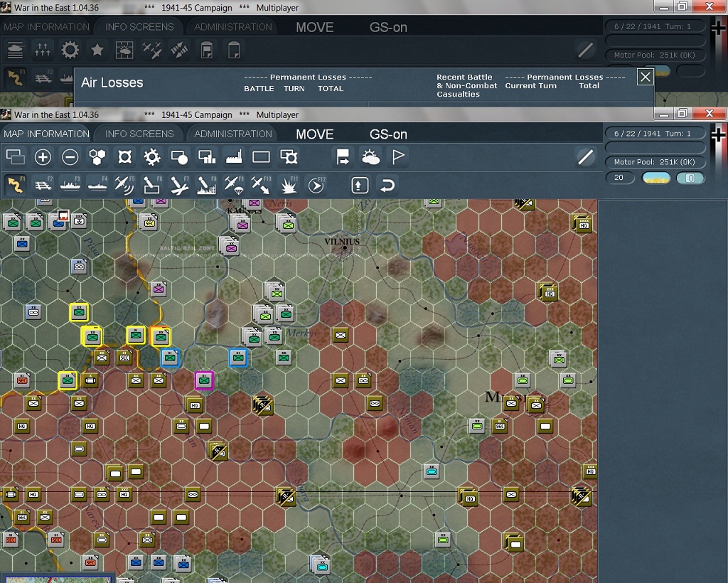Select air transport parachute mode F9
The height and width of the screenshot is (583, 728).
pyautogui.click(x=234, y=185)
